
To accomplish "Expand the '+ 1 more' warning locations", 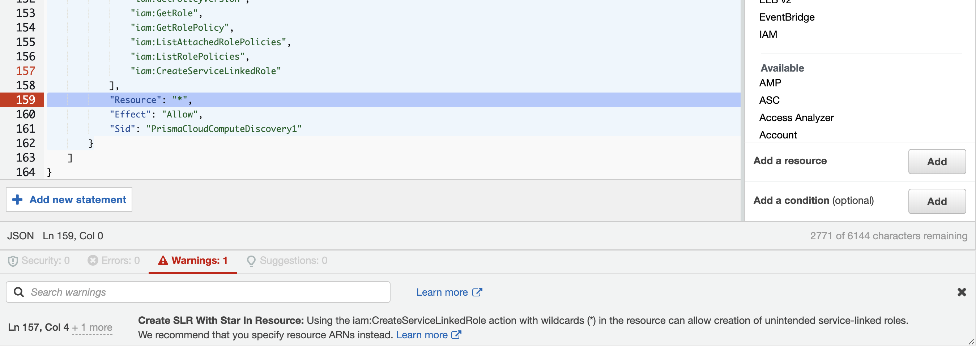I will click(93, 327).
